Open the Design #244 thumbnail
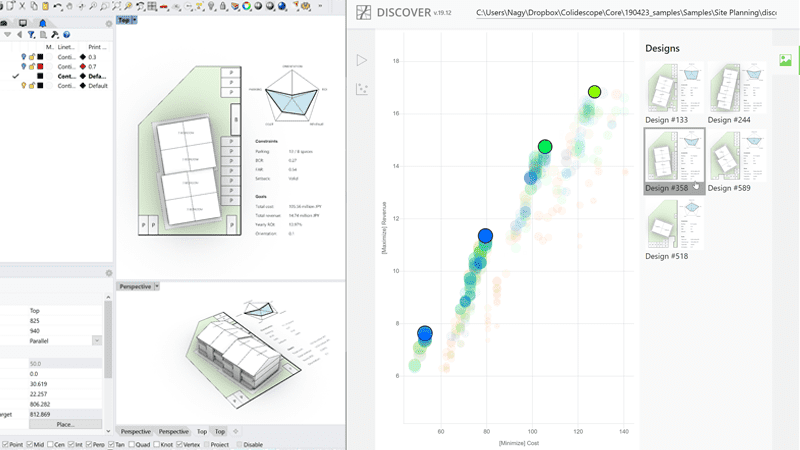 coord(737,87)
